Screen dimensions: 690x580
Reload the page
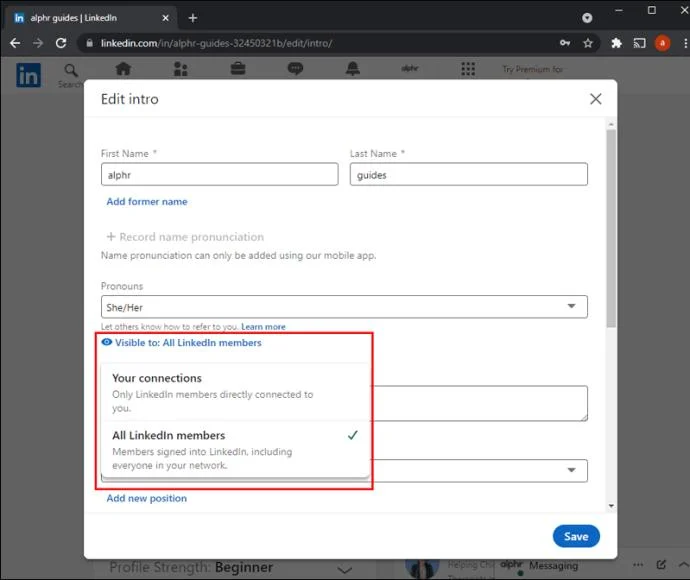pos(61,43)
